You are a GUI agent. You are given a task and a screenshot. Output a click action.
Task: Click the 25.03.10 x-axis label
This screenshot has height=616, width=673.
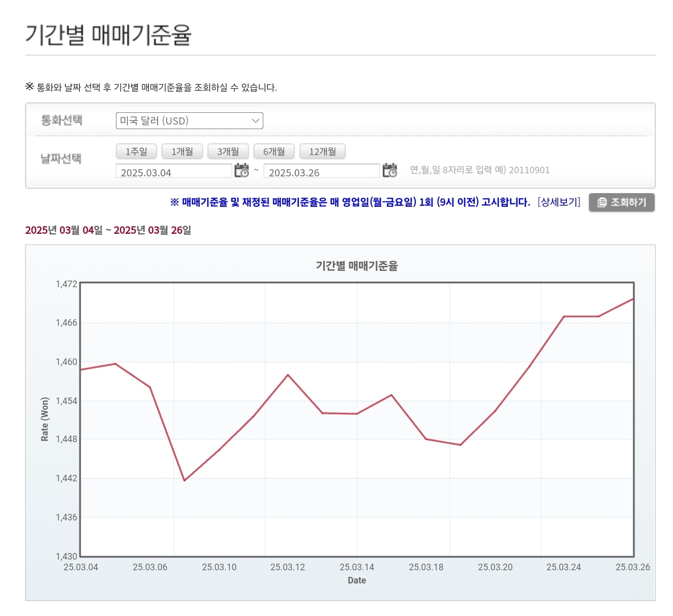pyautogui.click(x=220, y=567)
